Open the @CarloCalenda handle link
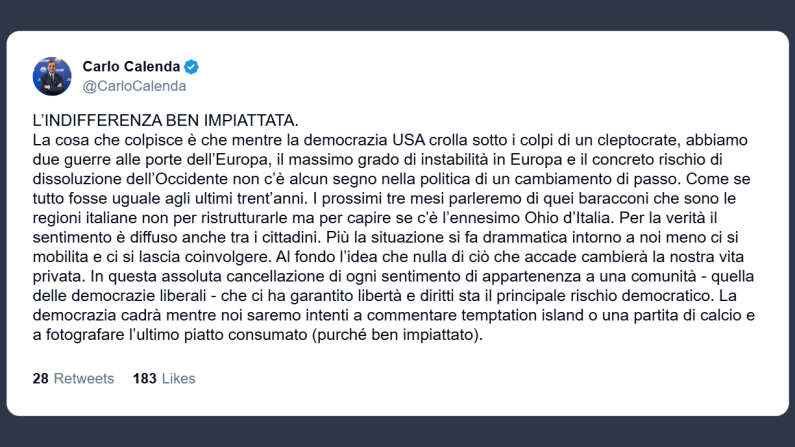795x447 pixels. tap(134, 86)
